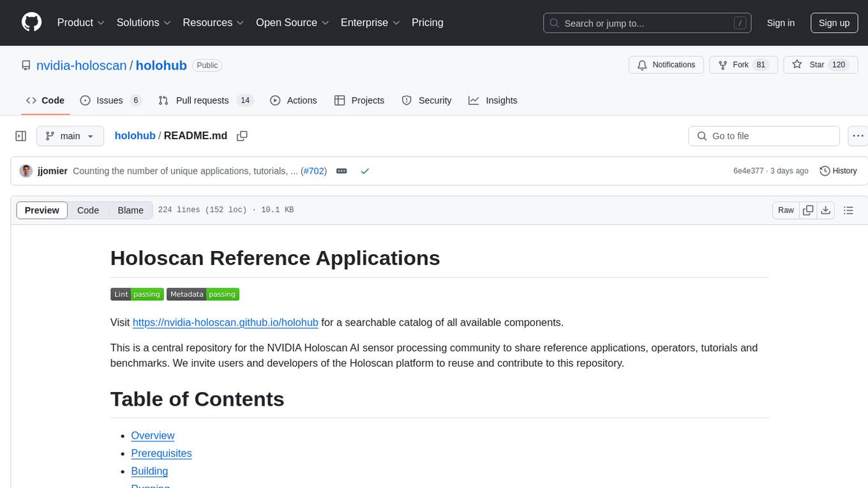Focus the Go to file field

[764, 136]
